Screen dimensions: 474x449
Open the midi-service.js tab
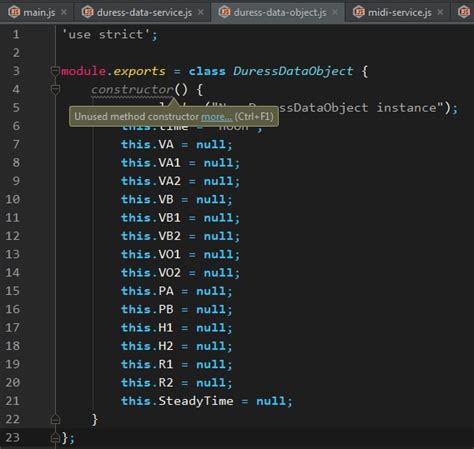click(399, 12)
